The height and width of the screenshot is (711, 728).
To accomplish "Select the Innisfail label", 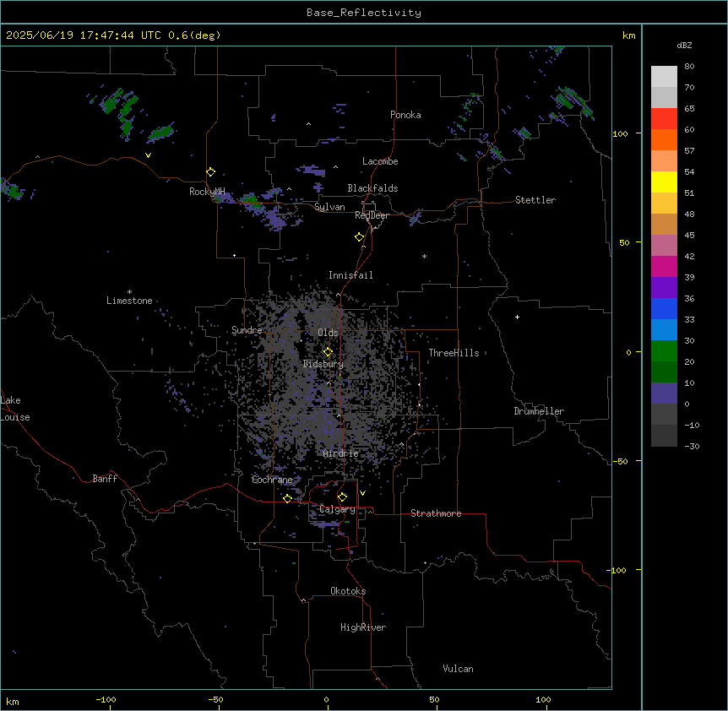I will (350, 275).
